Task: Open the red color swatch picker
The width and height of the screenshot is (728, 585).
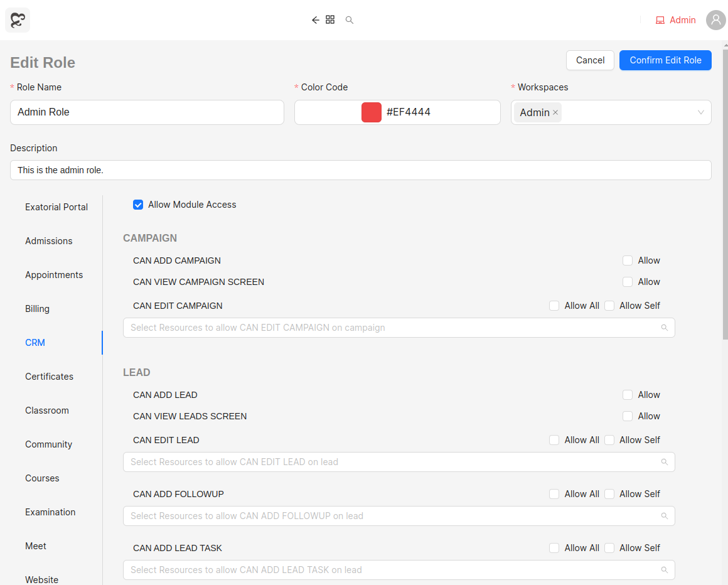Action: click(x=372, y=112)
